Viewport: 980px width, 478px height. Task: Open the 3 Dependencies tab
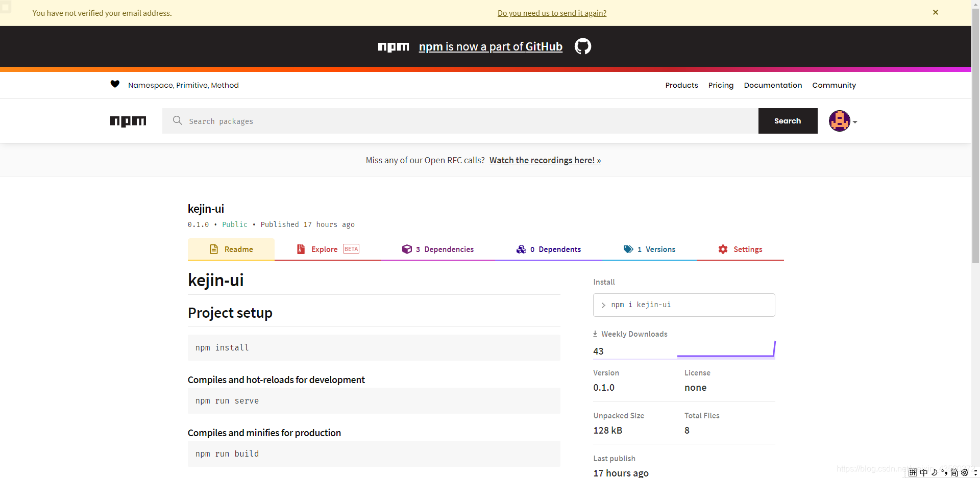(x=438, y=249)
